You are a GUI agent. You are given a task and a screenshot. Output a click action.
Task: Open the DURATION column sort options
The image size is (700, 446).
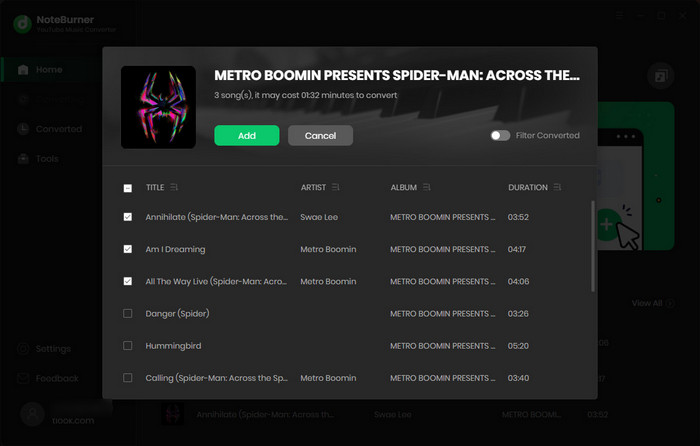tap(557, 187)
